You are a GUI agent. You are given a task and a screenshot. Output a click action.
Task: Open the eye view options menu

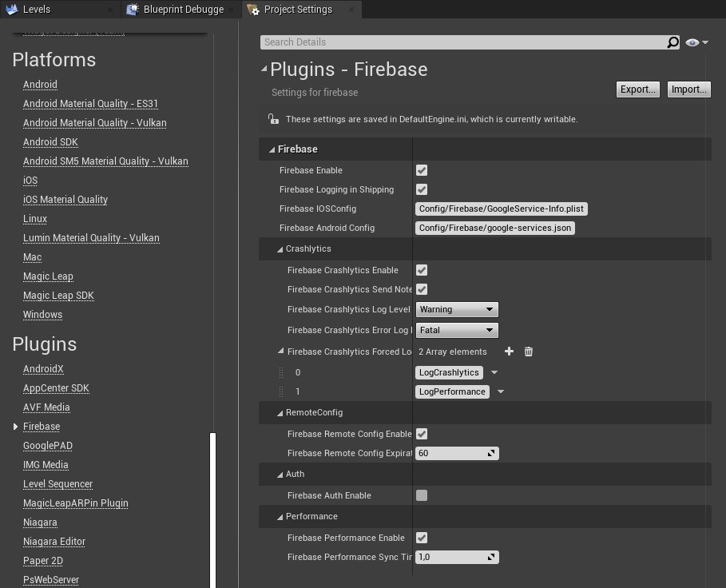point(696,42)
